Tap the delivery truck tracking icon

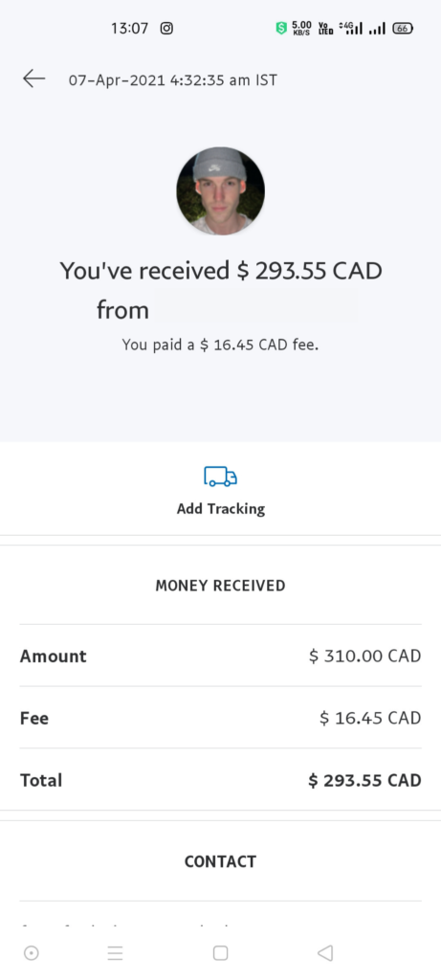pos(220,477)
